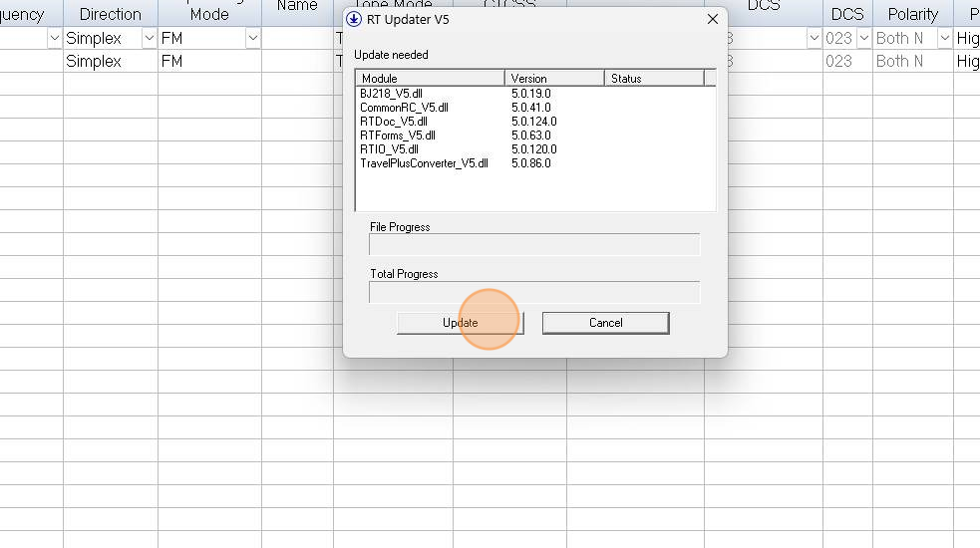Select the FM cell in second row
980x548 pixels.
pyautogui.click(x=209, y=61)
